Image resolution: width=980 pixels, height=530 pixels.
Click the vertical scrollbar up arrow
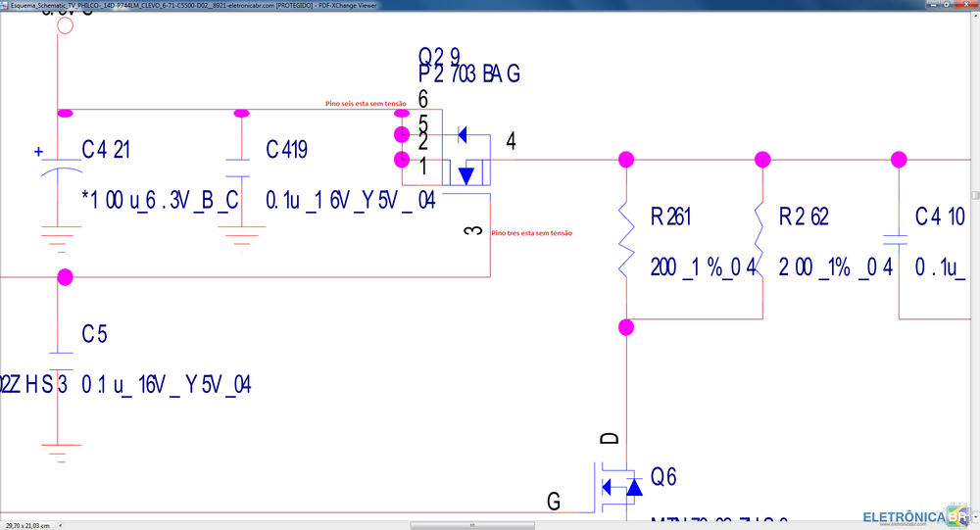(973, 16)
